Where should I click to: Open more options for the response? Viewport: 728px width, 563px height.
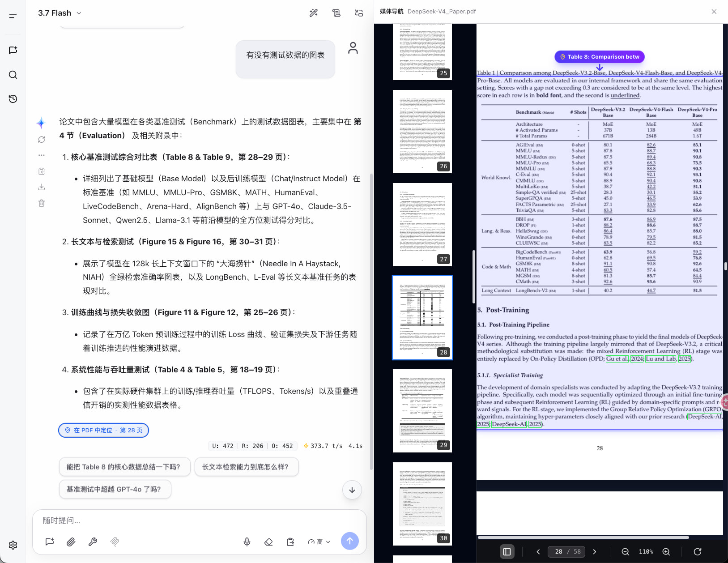coord(42,155)
